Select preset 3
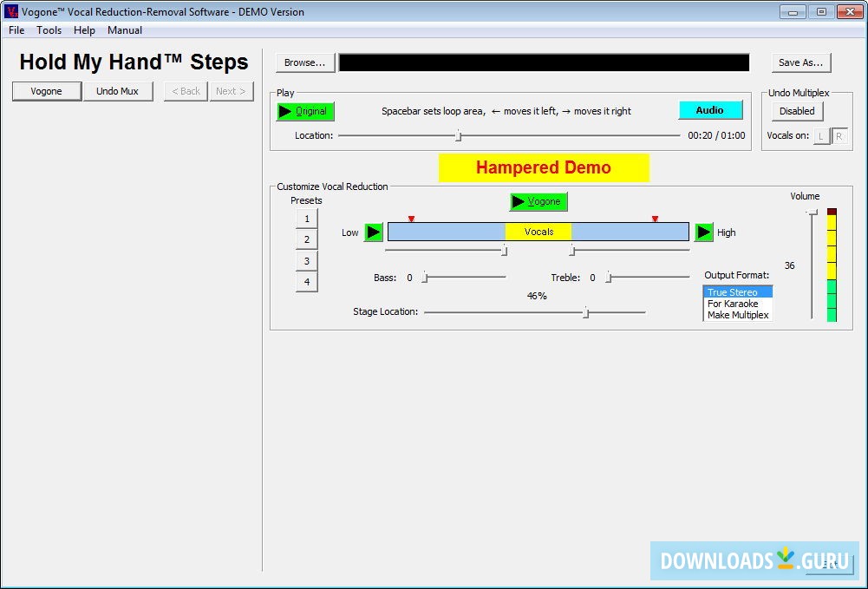The width and height of the screenshot is (868, 589). [x=307, y=261]
